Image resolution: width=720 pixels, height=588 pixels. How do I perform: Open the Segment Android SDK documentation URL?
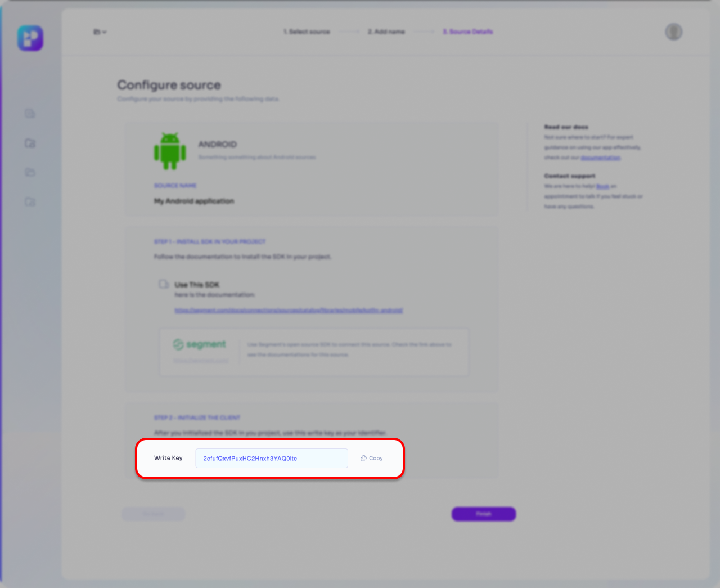289,310
